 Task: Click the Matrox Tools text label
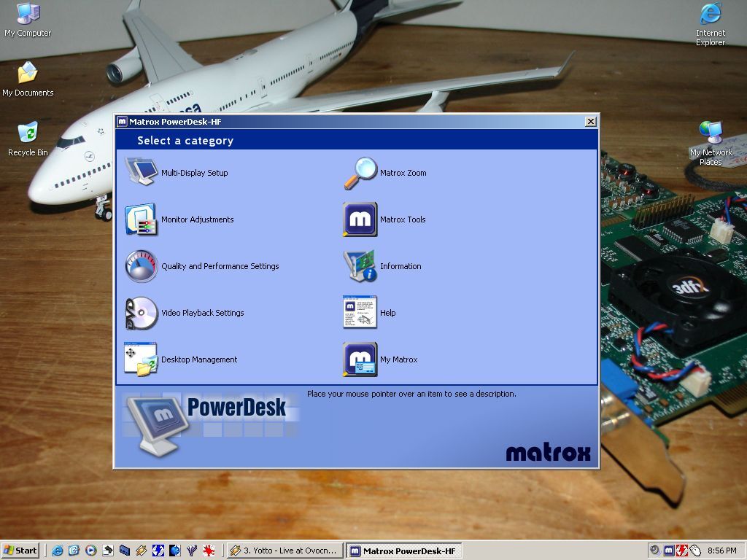coord(403,219)
